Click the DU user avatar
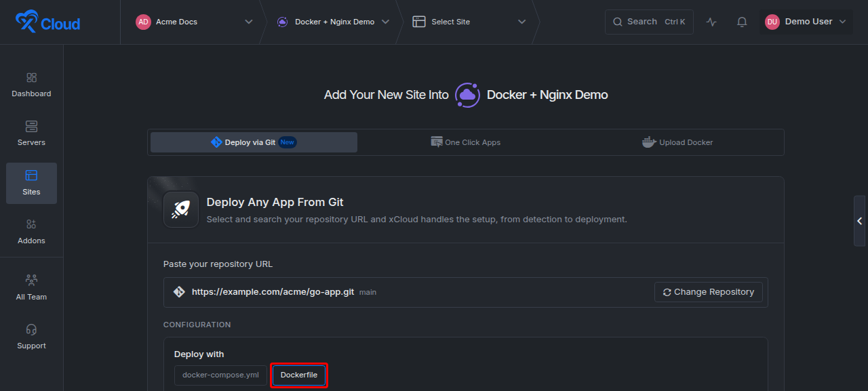The width and height of the screenshot is (868, 391). tap(772, 22)
